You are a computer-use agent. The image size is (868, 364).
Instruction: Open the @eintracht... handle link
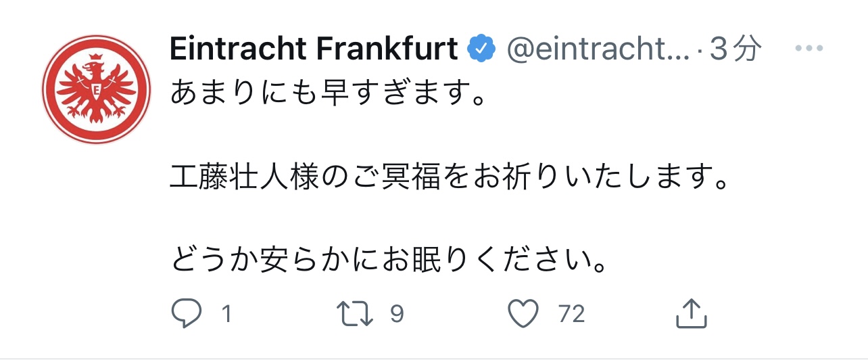[598, 49]
